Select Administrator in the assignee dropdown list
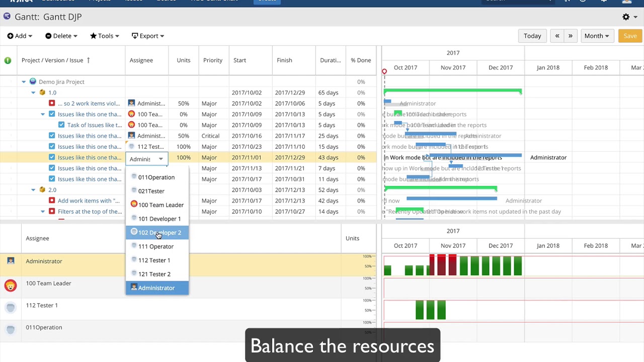The width and height of the screenshot is (644, 362). point(157,288)
